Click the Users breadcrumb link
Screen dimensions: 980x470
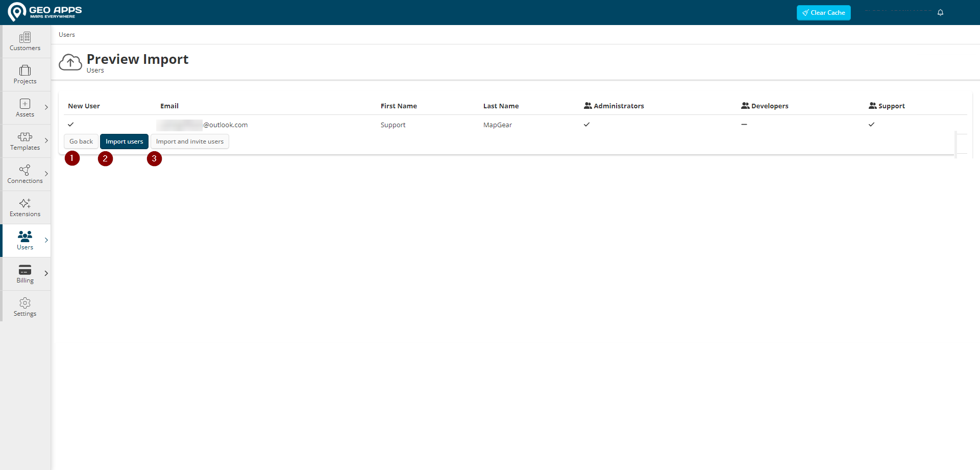pos(67,35)
